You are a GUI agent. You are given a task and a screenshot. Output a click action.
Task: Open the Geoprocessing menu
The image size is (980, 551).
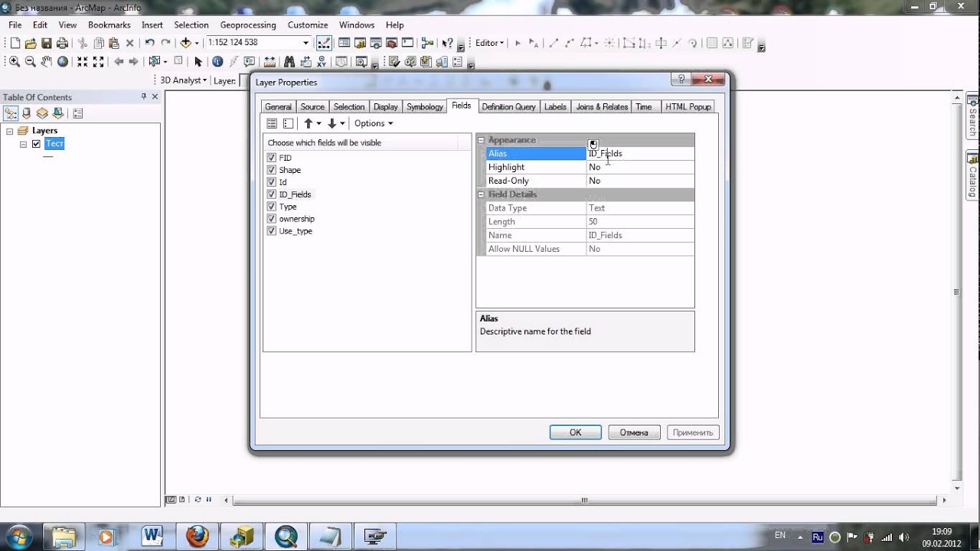point(248,24)
